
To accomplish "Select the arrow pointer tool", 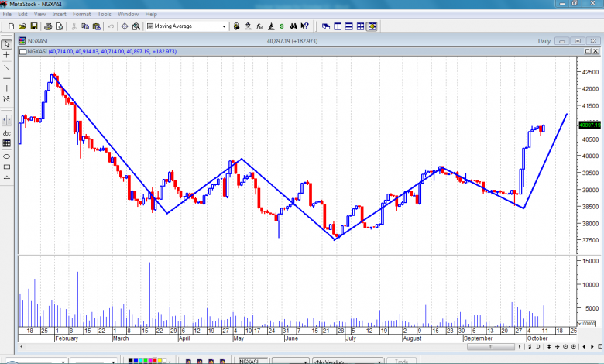I will click(x=6, y=44).
